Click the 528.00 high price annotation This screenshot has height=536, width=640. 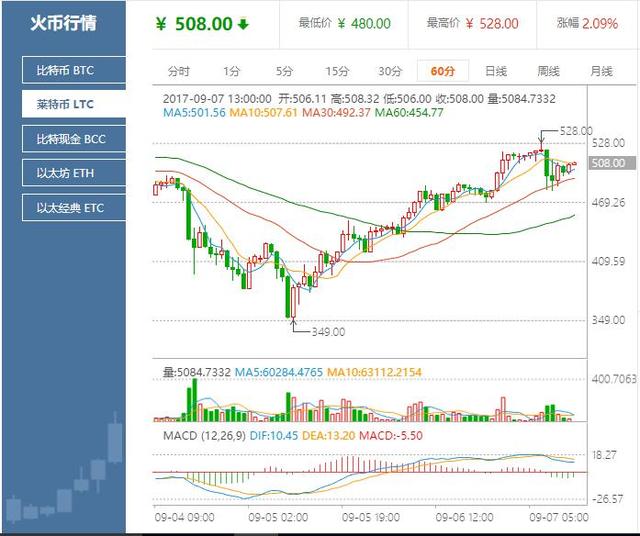click(x=576, y=131)
